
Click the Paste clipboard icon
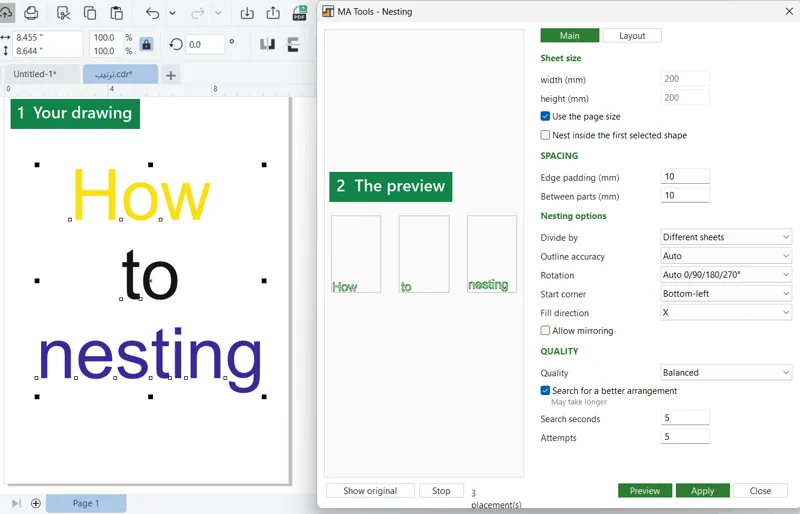click(x=117, y=13)
